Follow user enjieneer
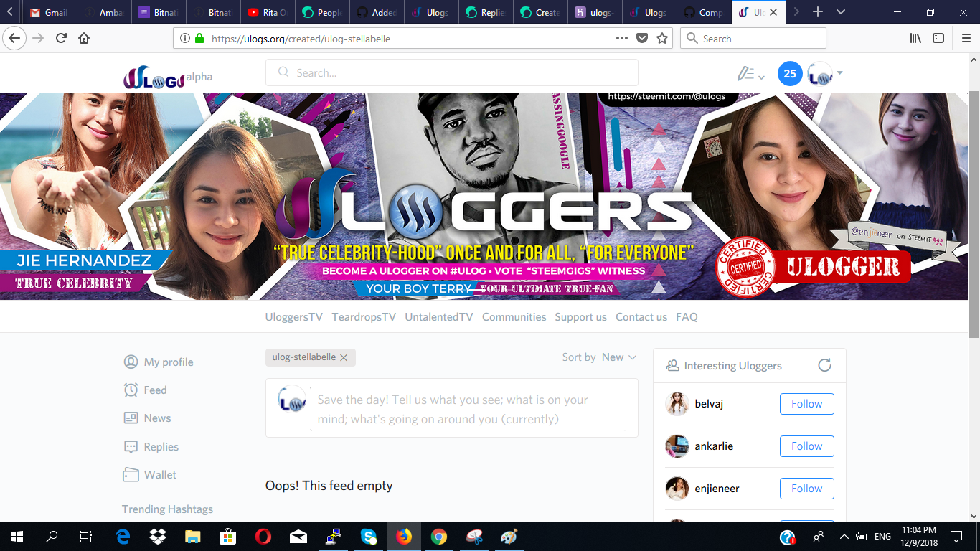The height and width of the screenshot is (551, 980). click(x=806, y=489)
